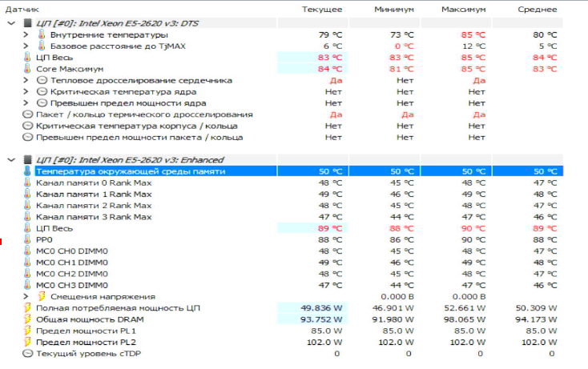Click thermometer icon beside Канал памяти 0 Rank Max

(x=27, y=182)
